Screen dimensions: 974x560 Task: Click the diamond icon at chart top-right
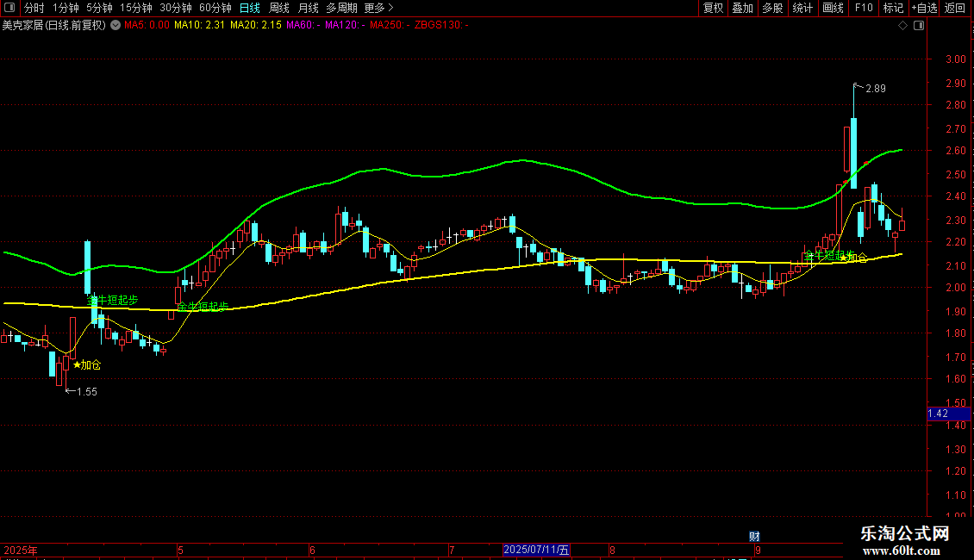tap(903, 26)
